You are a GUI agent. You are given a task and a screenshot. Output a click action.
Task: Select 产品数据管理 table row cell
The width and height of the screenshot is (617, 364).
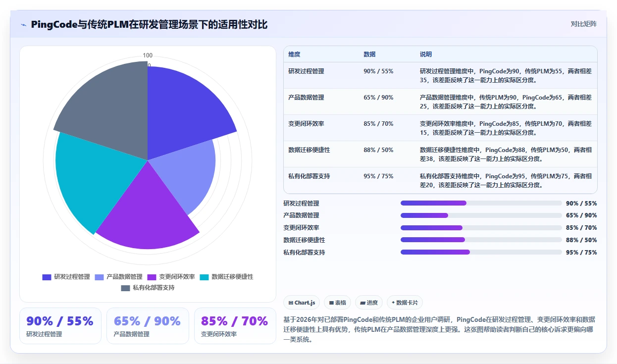point(307,98)
